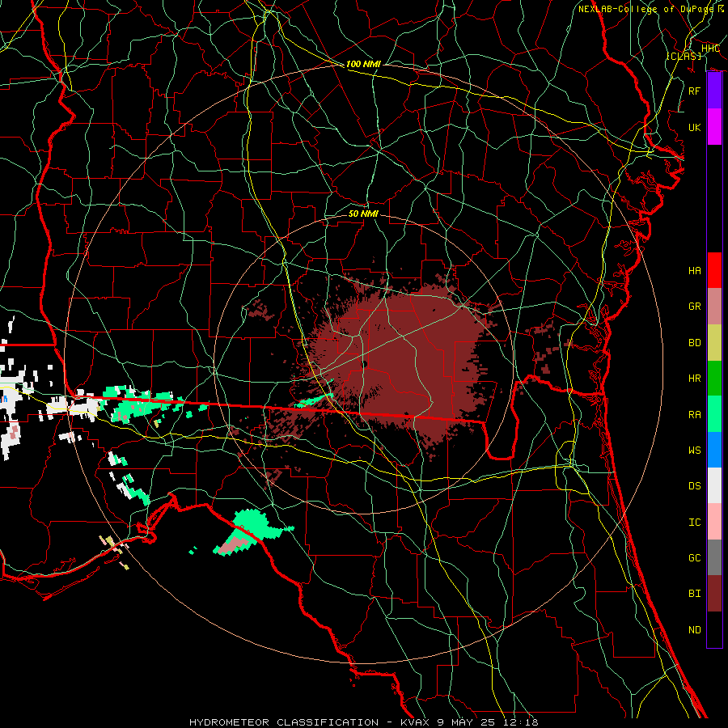Click the BI dark red legend swatch
Viewport: 728px width, 728px height.
(714, 594)
